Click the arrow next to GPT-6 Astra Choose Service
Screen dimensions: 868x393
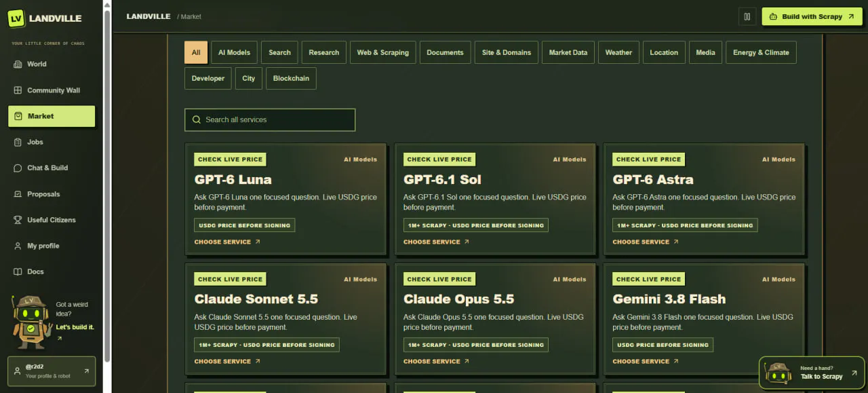(676, 242)
